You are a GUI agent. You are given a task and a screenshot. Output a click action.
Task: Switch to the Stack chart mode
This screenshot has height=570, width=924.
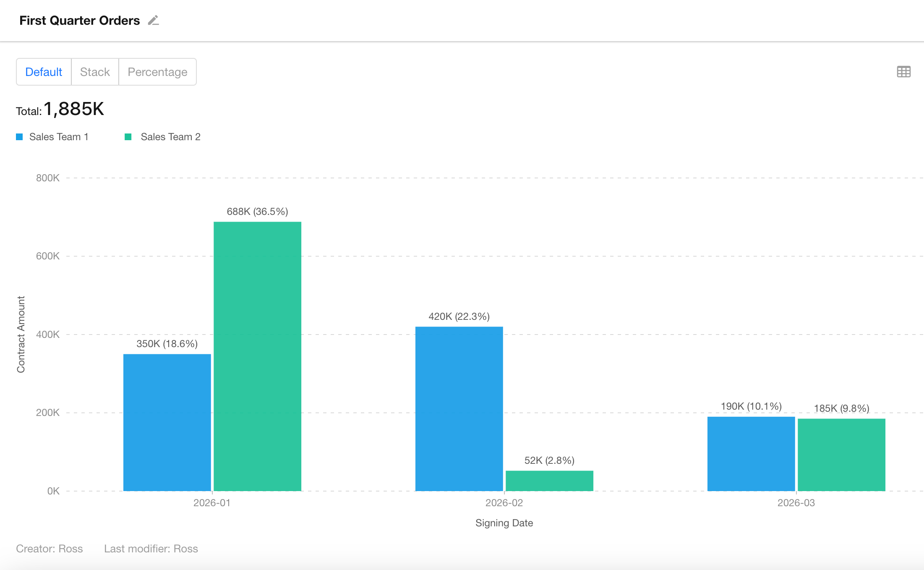pos(95,72)
